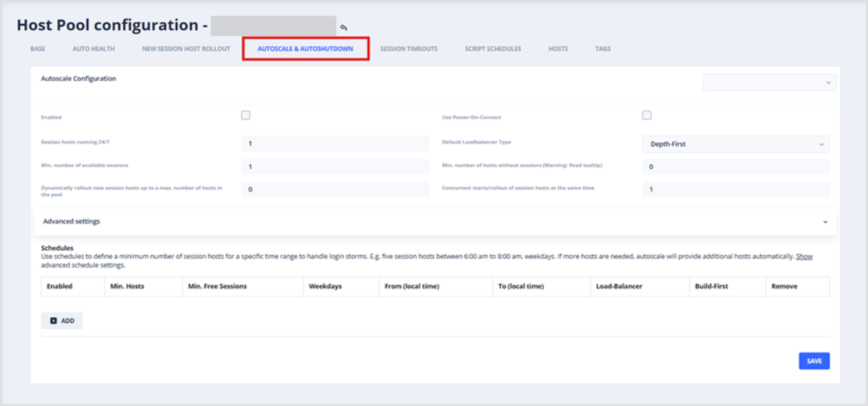Screen dimensions: 868x406
Task: Click the Session hosts running 24/7 field
Action: click(334, 144)
